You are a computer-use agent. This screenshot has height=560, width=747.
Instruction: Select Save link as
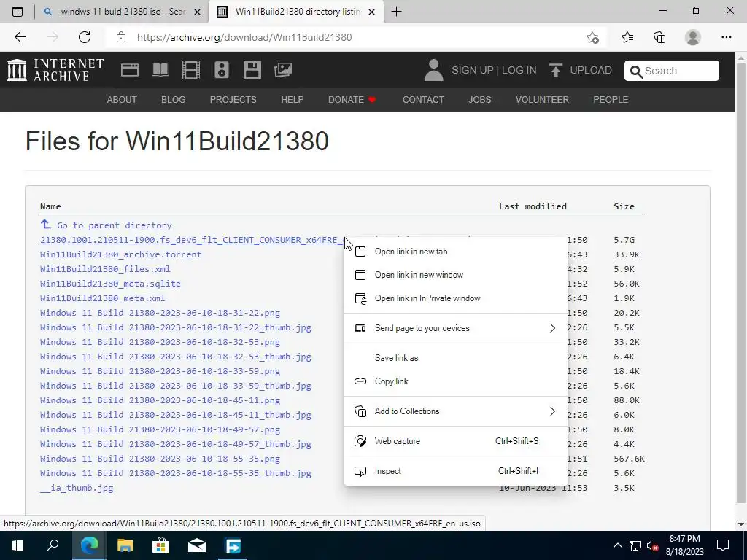coord(455,358)
